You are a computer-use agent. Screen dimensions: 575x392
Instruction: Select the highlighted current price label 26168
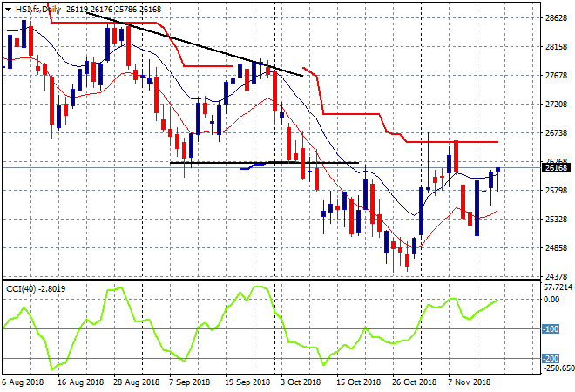pyautogui.click(x=557, y=168)
